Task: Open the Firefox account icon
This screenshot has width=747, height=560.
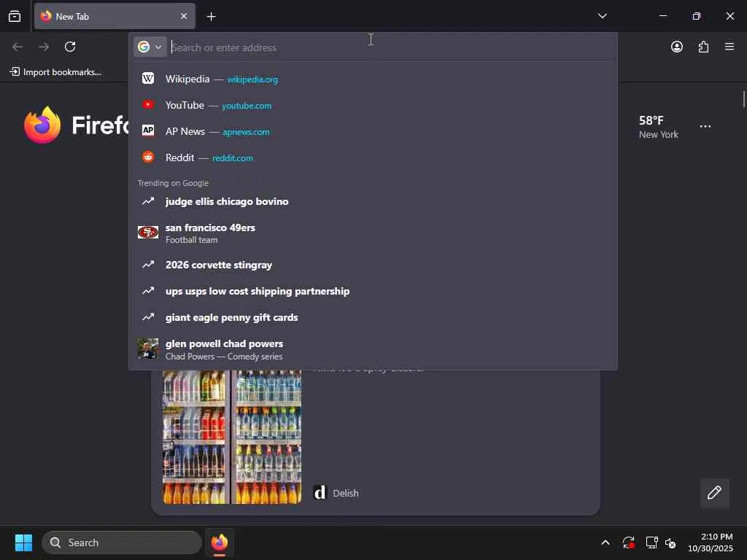Action: point(676,47)
